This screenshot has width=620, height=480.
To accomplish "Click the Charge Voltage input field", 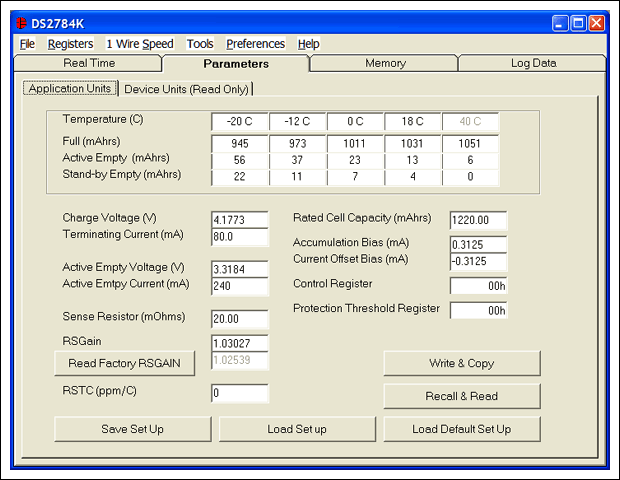I will (239, 220).
